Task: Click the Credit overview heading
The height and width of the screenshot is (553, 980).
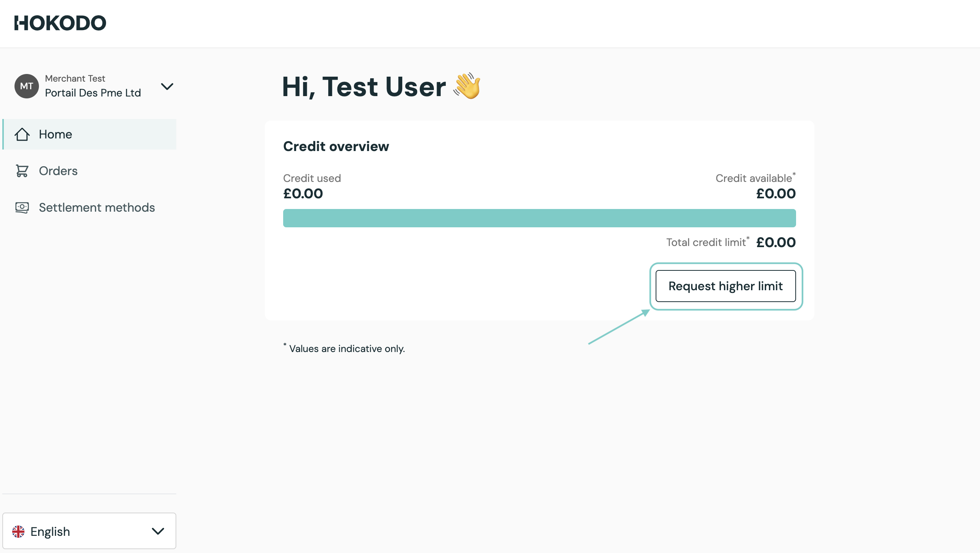Action: click(336, 146)
